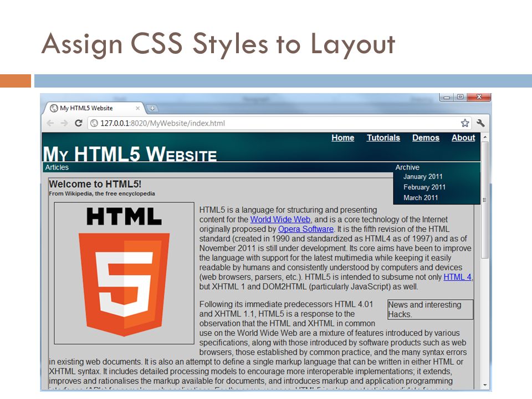Bookmark the page with the star icon
The height and width of the screenshot is (399, 532).
click(x=465, y=123)
